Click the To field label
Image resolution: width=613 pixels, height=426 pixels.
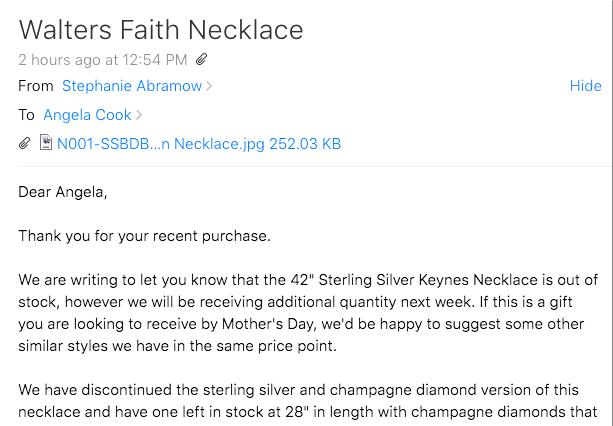pos(26,115)
